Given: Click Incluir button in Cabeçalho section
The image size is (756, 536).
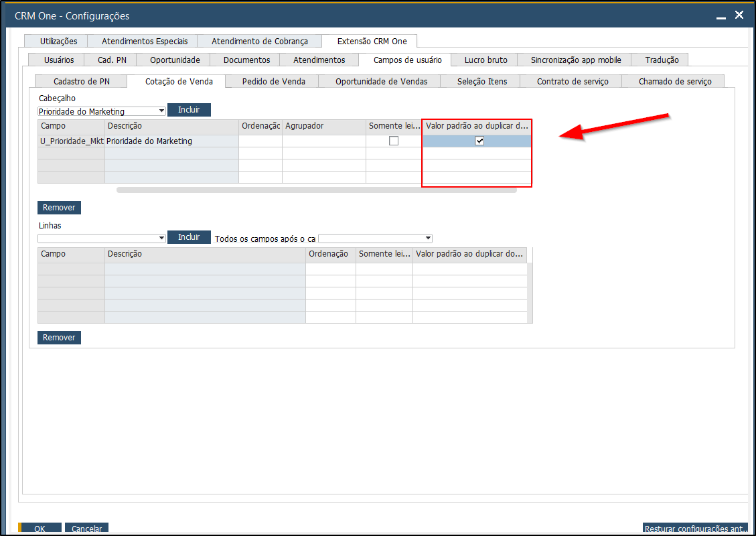Looking at the screenshot, I should click(x=189, y=109).
